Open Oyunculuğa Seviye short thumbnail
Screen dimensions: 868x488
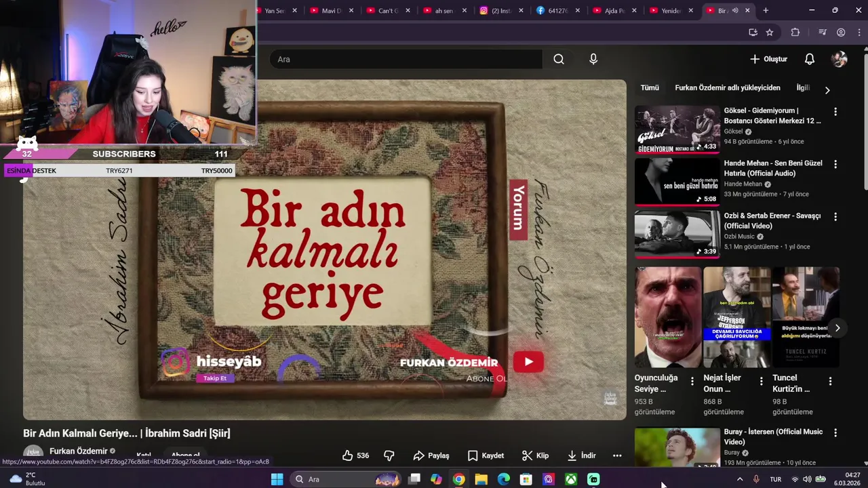(668, 317)
